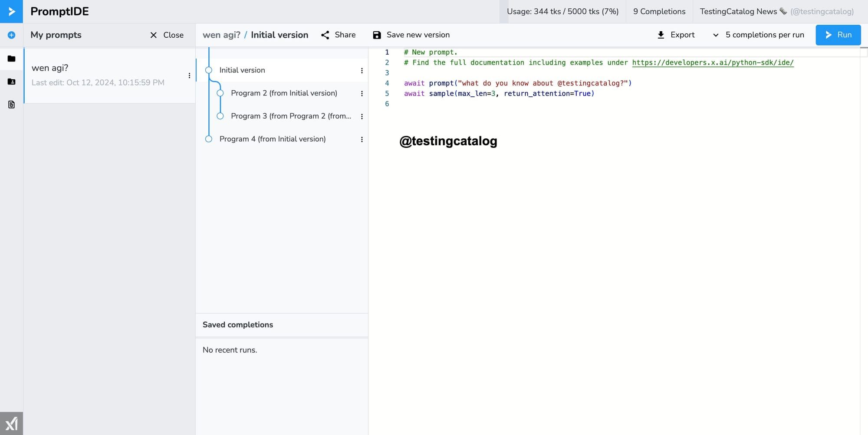Image resolution: width=868 pixels, height=435 pixels.
Task: Click the Run button
Action: click(x=838, y=35)
